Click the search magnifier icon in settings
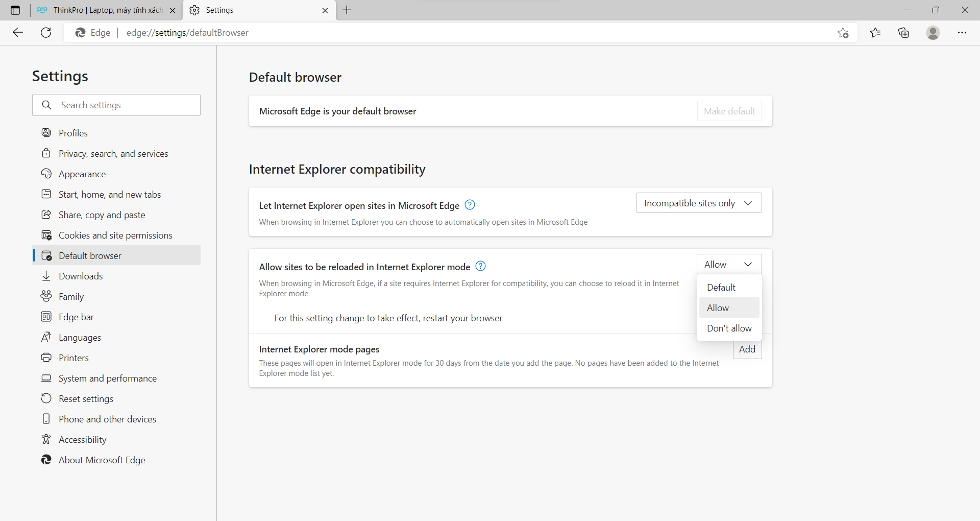Screen dimensions: 980x521 (x=46, y=105)
